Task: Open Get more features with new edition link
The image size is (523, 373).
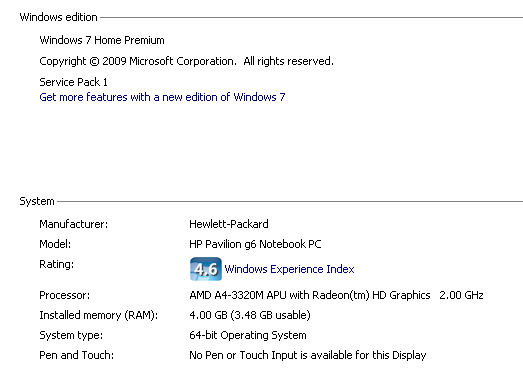Action: click(162, 97)
